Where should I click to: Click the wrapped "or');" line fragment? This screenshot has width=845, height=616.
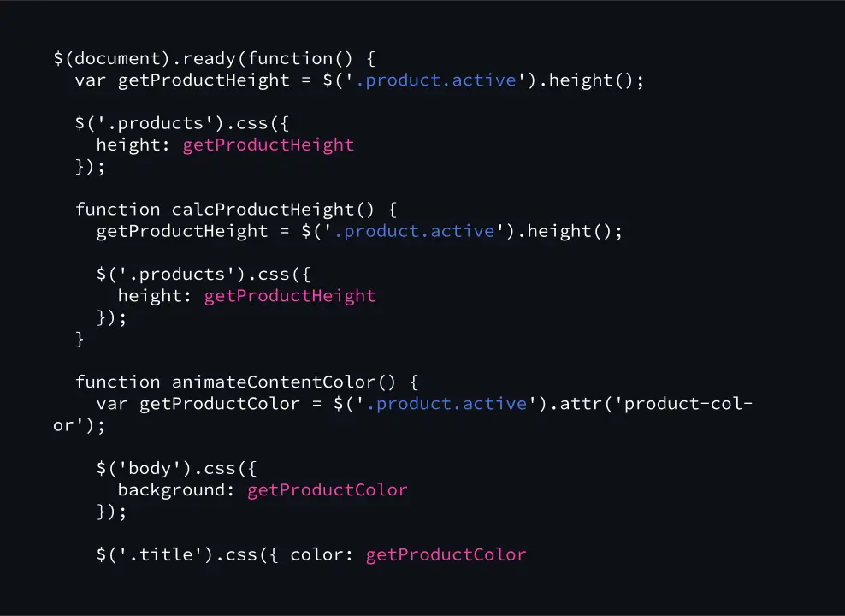(80, 425)
